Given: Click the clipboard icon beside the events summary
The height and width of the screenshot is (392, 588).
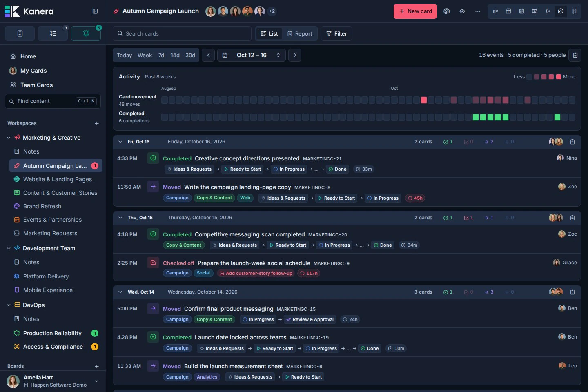Looking at the screenshot, I should [x=575, y=55].
